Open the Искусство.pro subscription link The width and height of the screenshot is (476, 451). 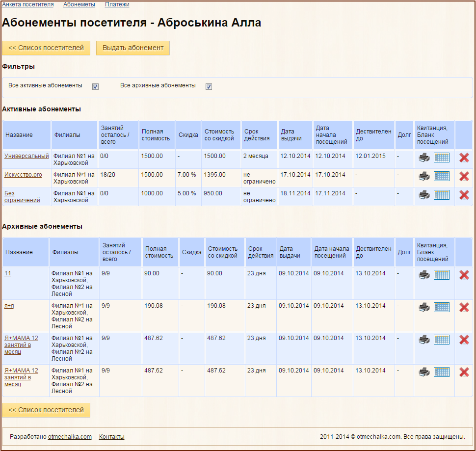click(x=23, y=175)
